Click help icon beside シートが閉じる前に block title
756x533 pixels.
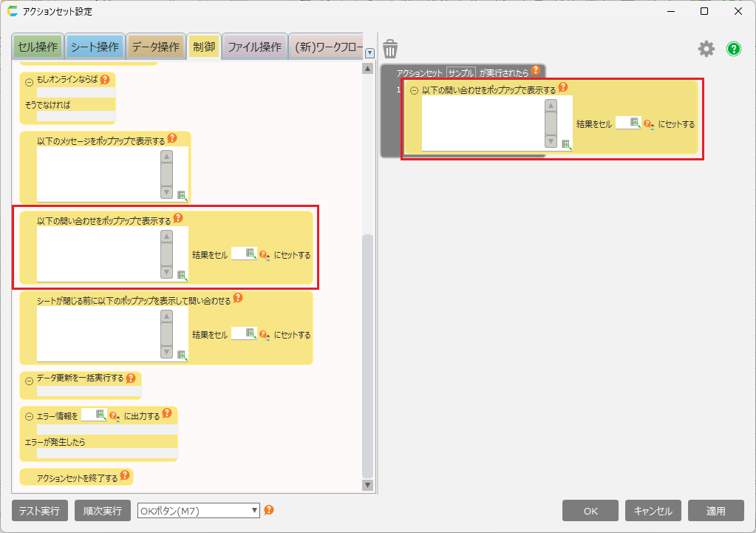pyautogui.click(x=238, y=299)
